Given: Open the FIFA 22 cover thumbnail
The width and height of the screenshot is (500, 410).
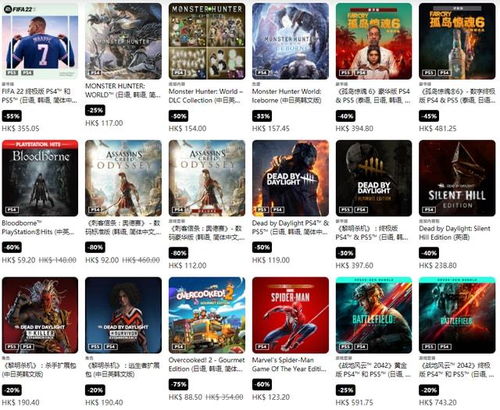Looking at the screenshot, I should tap(40, 41).
